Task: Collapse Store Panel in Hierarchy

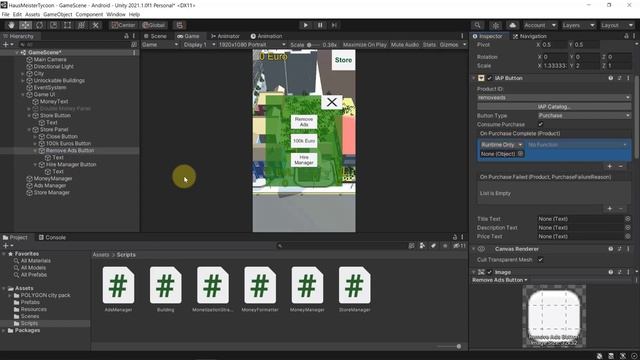Action: tap(29, 129)
